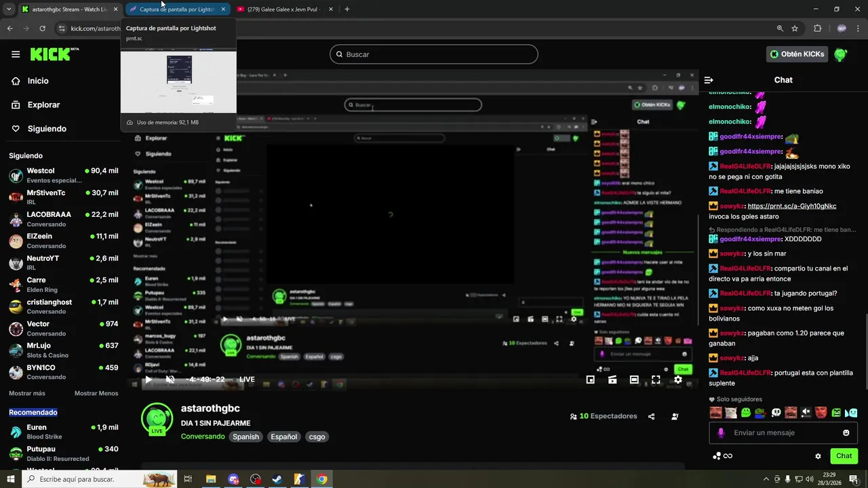This screenshot has width=868, height=488.
Task: Click the Enviar un mensaje input
Action: (x=783, y=432)
